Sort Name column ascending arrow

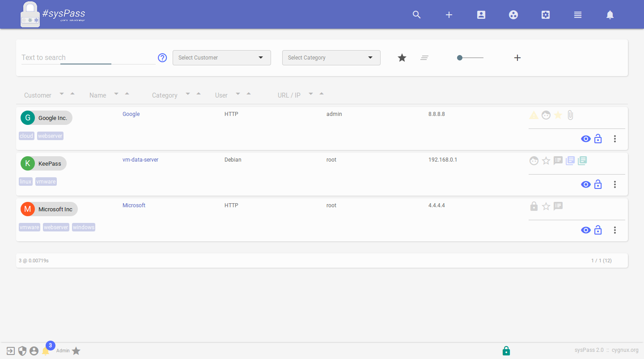pyautogui.click(x=127, y=94)
